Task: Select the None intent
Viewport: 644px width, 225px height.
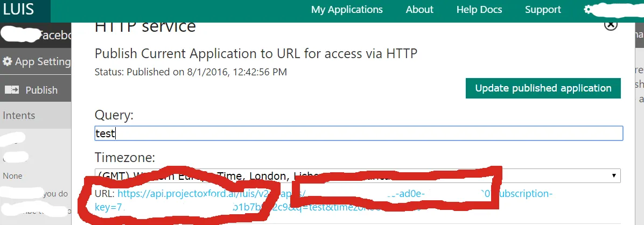Action: click(x=12, y=175)
